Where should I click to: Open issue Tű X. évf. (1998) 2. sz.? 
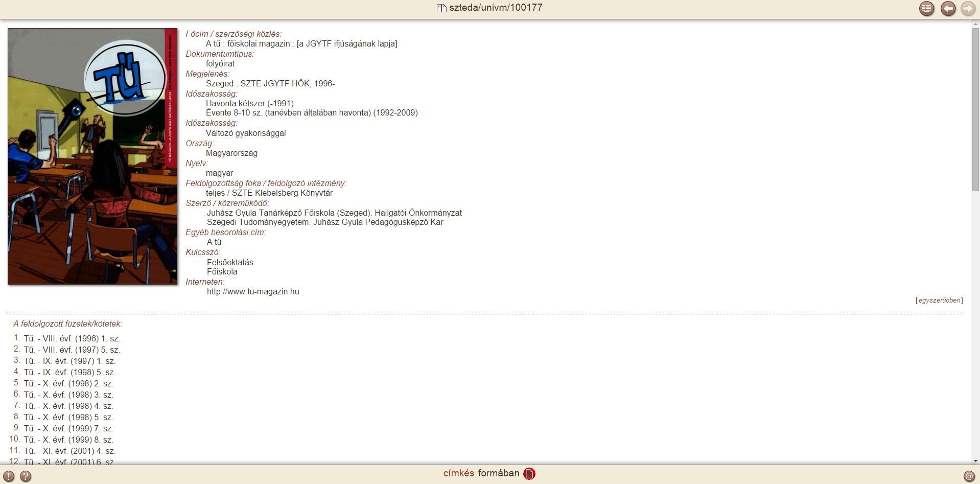(68, 384)
